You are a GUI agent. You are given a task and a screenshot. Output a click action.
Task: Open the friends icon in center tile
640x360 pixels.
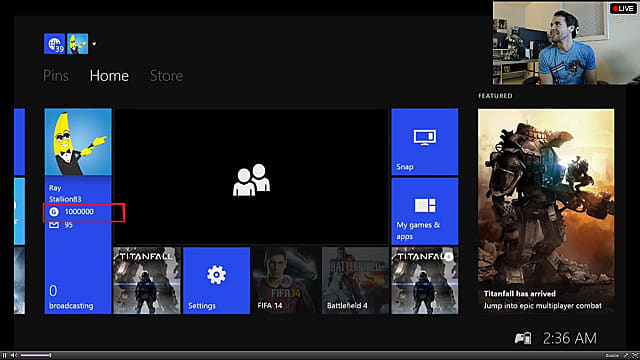251,180
